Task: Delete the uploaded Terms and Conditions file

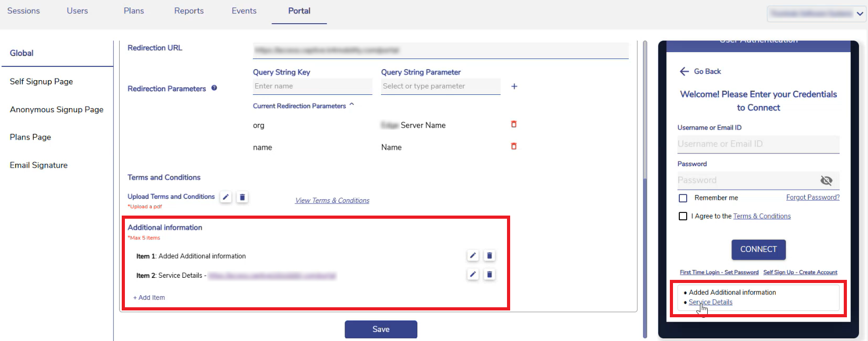Action: [242, 197]
